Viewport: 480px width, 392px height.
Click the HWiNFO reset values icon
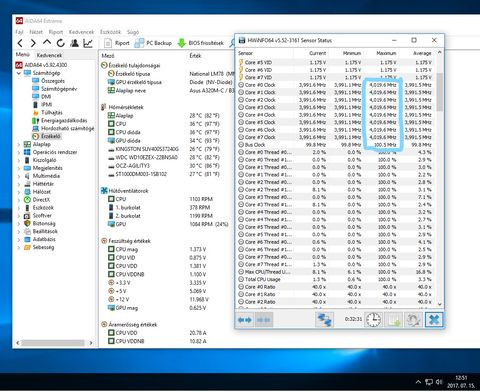pos(413,320)
